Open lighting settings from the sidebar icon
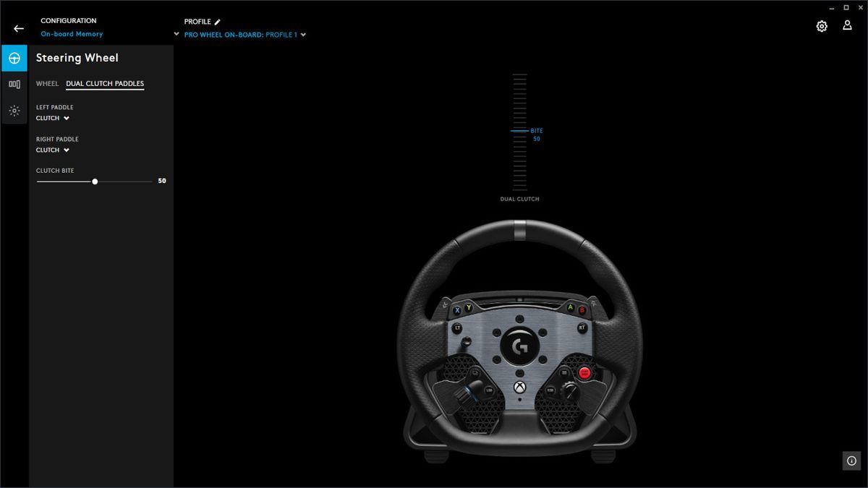868x488 pixels. click(14, 110)
